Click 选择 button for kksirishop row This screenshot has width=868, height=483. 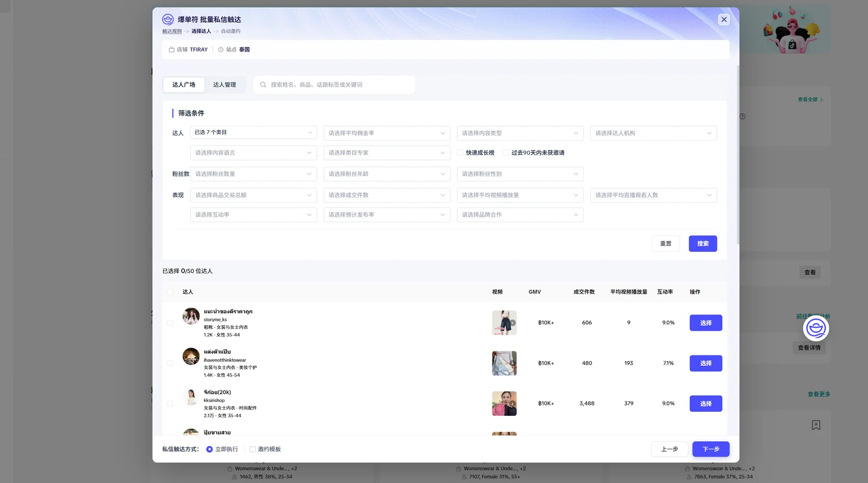[706, 404]
